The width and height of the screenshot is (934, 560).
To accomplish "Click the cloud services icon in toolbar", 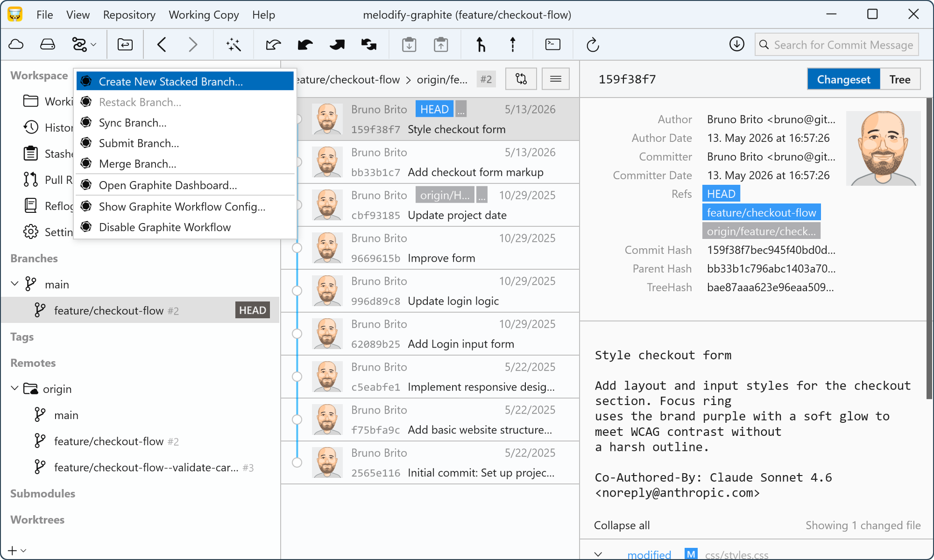I will pos(16,45).
